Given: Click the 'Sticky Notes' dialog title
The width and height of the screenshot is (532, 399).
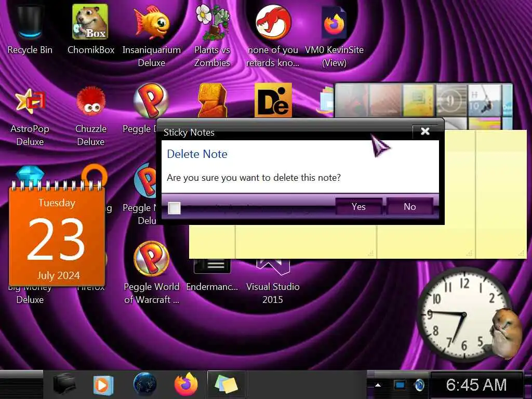Looking at the screenshot, I should [189, 132].
